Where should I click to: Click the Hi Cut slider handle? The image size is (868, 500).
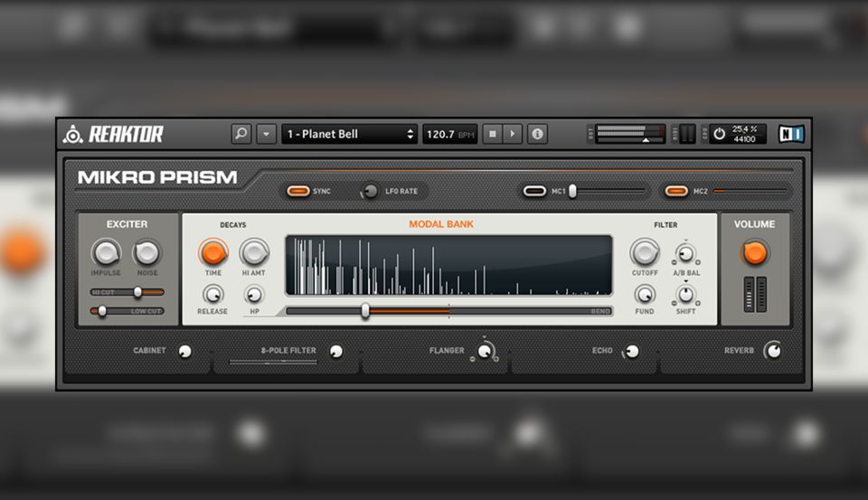[x=137, y=292]
